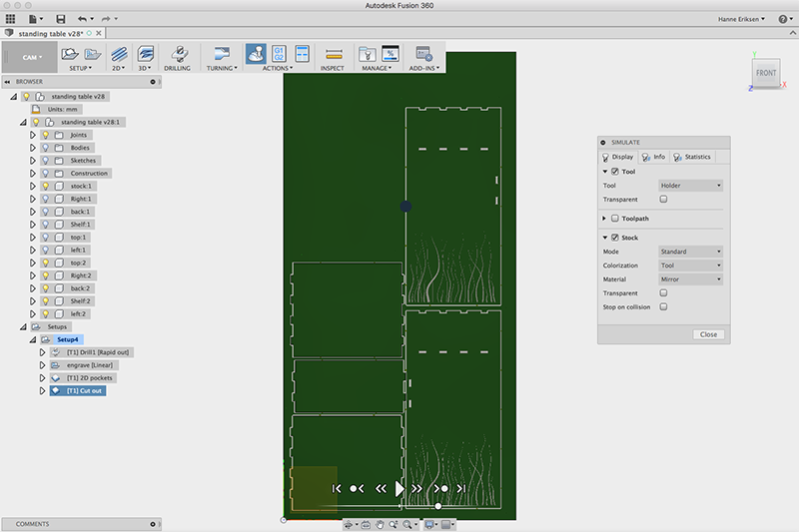Screen dimensions: 799x532
Task: Enable Stop on collision checkbox
Action: [663, 307]
